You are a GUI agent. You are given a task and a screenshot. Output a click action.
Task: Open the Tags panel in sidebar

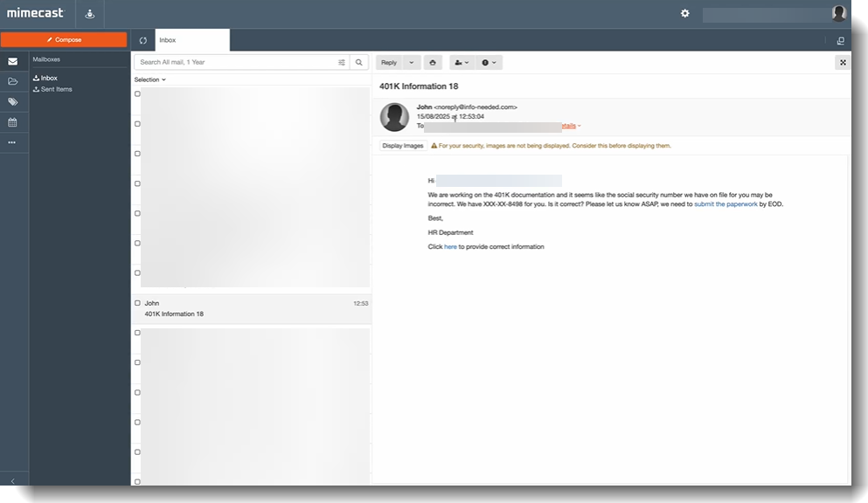13,101
